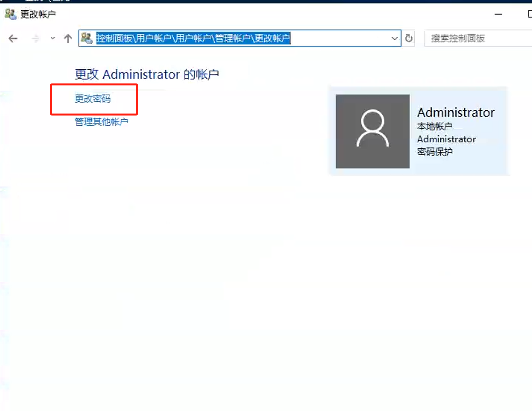
Task: Focus the 搜索控制面板 search box
Action: tap(478, 38)
